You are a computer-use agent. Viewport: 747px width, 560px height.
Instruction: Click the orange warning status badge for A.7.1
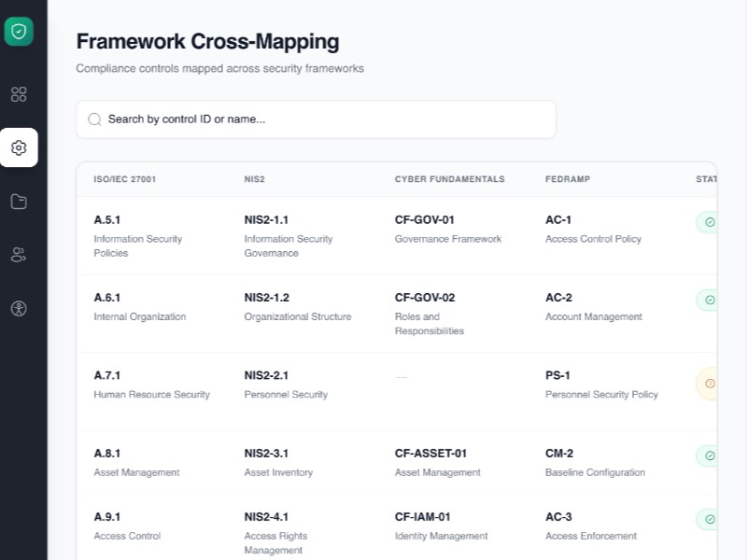coord(707,384)
